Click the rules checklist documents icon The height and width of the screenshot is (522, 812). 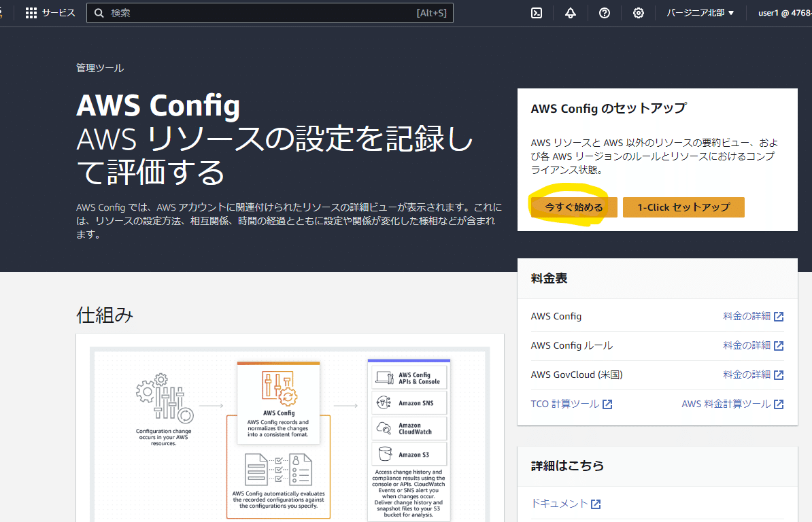tap(279, 469)
